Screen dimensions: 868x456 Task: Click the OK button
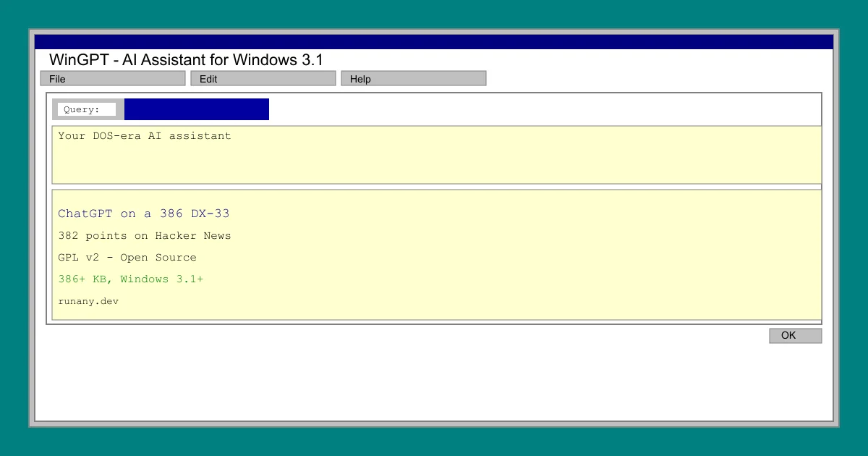[x=796, y=336]
